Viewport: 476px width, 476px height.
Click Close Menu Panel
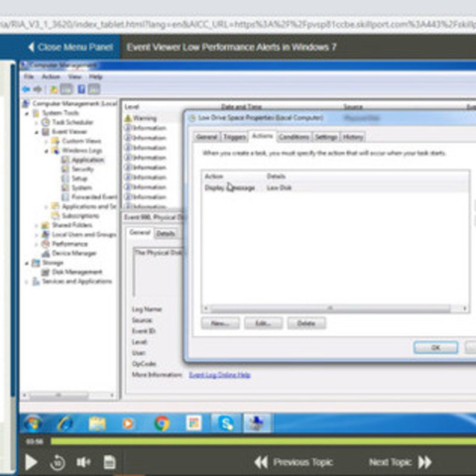tap(70, 47)
